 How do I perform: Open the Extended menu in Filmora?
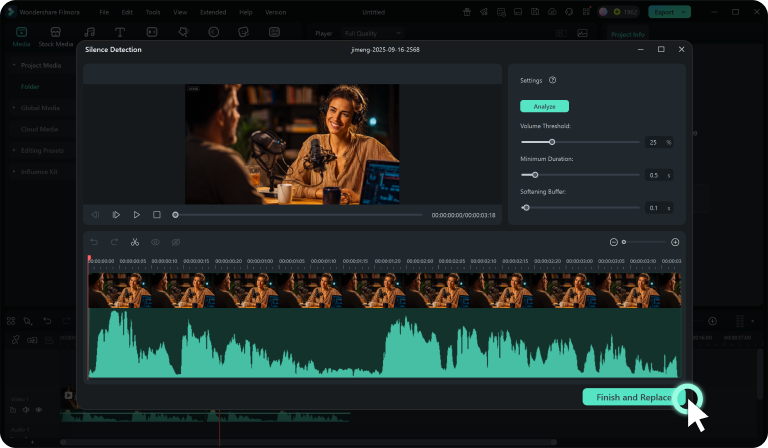tap(213, 12)
